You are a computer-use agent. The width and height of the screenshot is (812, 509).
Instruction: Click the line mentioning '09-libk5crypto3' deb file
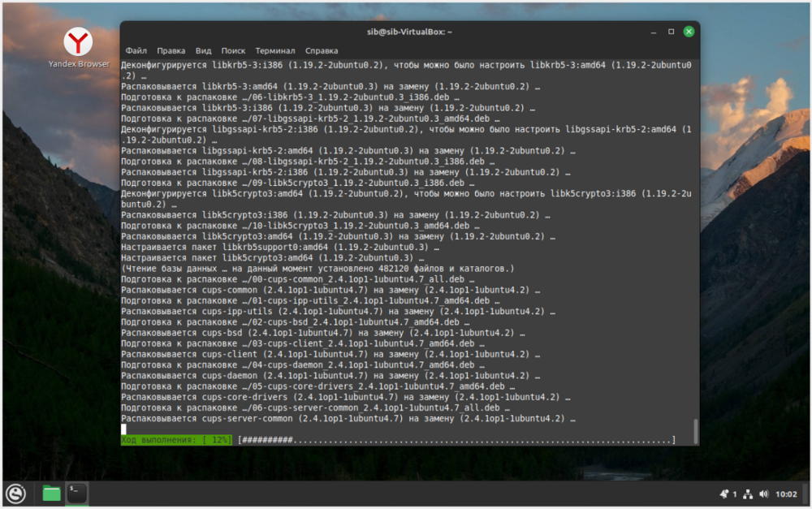298,183
